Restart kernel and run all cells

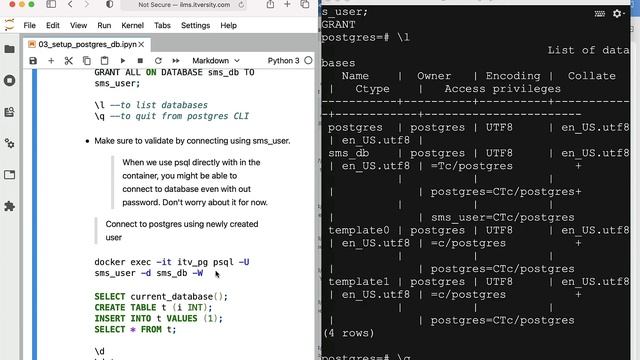point(176,61)
